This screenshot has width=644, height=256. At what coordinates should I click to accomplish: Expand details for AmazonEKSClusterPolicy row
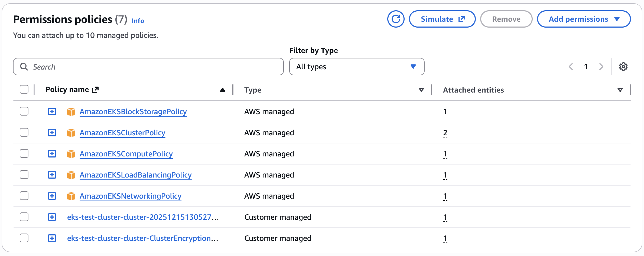coord(52,132)
